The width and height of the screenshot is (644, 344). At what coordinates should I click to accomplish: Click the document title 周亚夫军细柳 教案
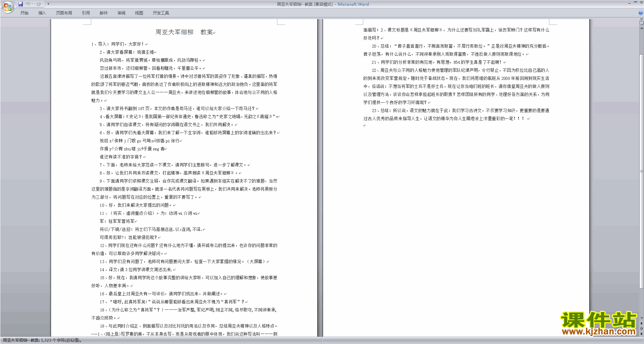tap(184, 32)
